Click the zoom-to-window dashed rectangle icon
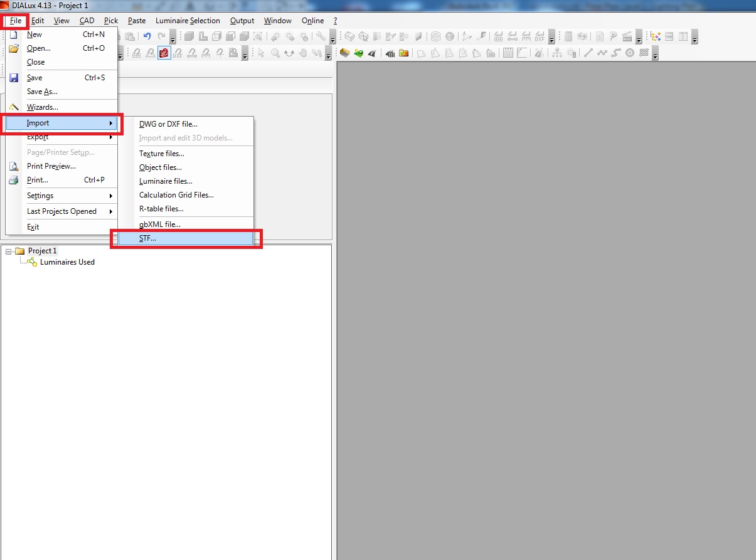The width and height of the screenshot is (756, 560). 258,36
